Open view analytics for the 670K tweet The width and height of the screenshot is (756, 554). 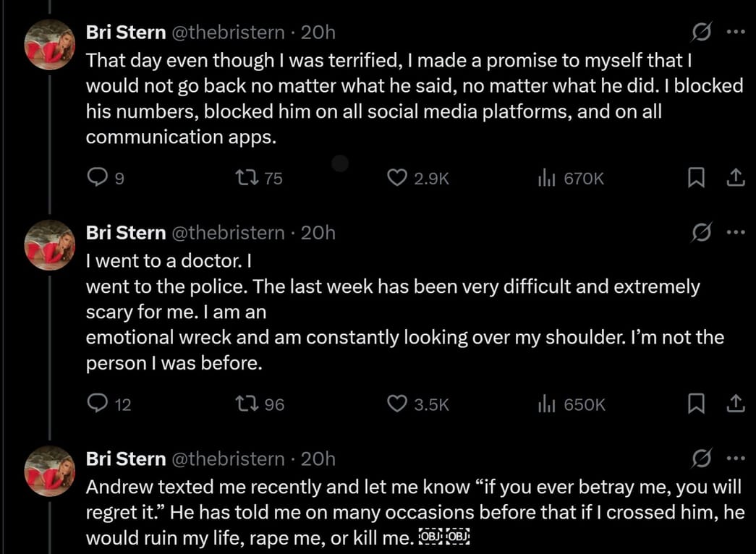click(547, 177)
